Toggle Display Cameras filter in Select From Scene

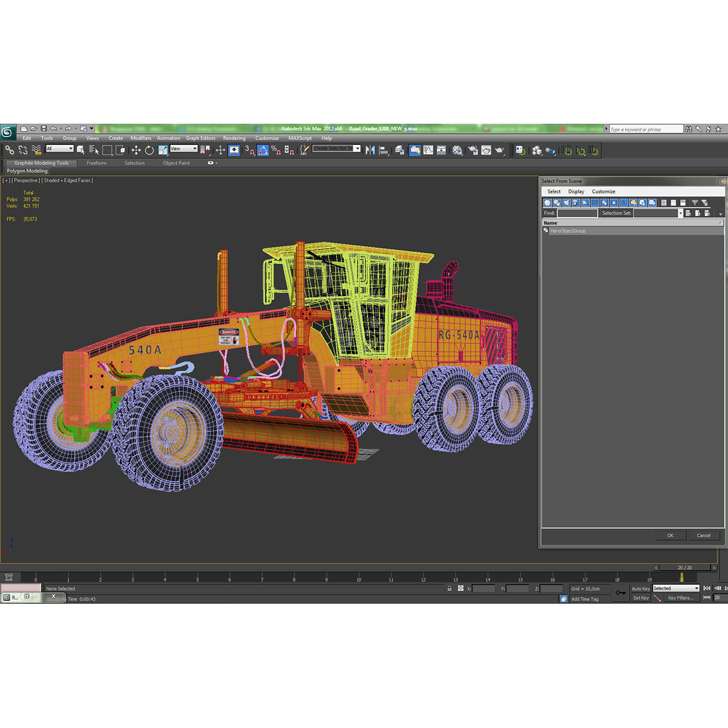pos(576,203)
